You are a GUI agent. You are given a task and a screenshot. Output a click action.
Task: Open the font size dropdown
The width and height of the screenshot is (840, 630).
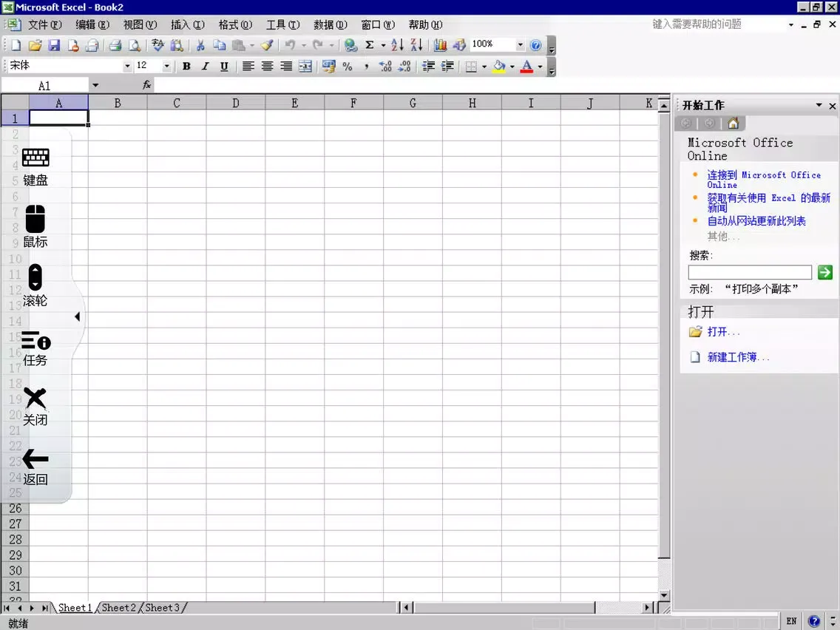[x=166, y=67]
